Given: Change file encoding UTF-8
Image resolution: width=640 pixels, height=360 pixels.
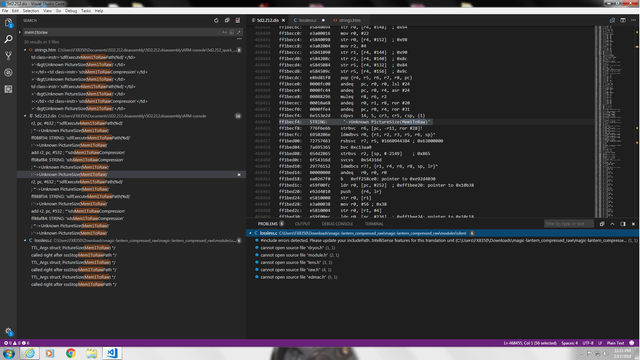Looking at the screenshot, I should click(x=588, y=343).
